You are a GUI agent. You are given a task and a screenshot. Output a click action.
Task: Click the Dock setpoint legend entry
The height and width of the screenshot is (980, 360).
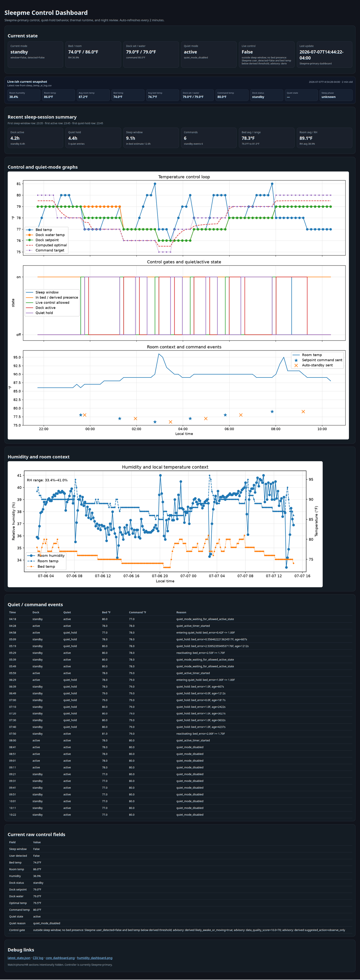[42, 240]
